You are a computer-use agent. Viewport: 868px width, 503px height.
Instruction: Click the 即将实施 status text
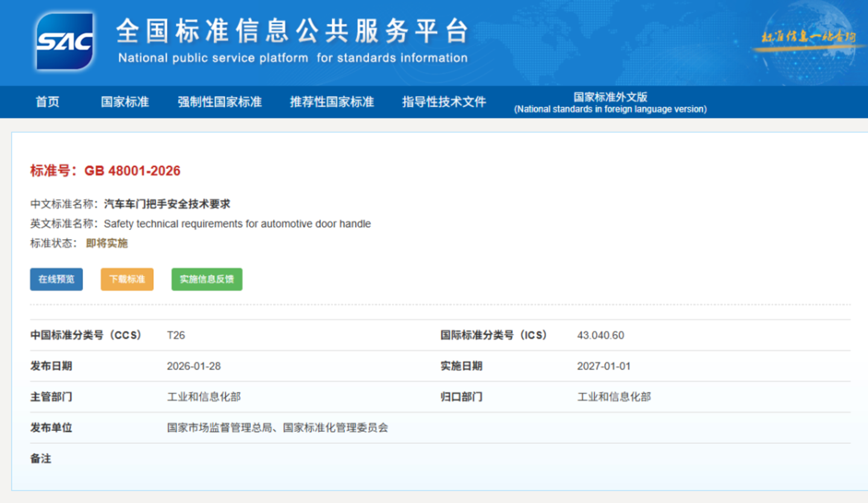(107, 243)
